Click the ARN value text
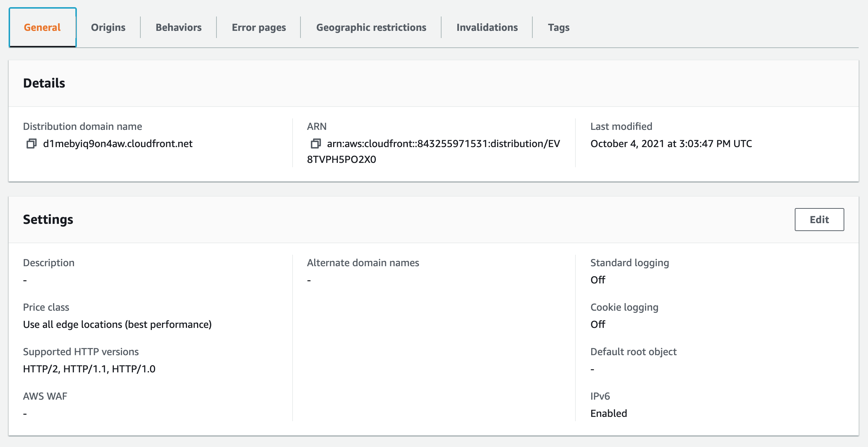The height and width of the screenshot is (447, 868). tap(443, 144)
